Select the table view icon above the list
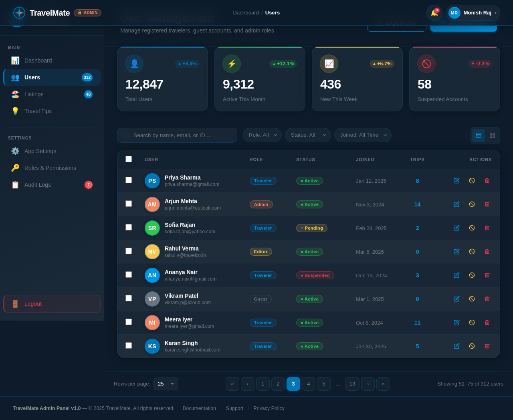513x420 pixels. (x=478, y=135)
